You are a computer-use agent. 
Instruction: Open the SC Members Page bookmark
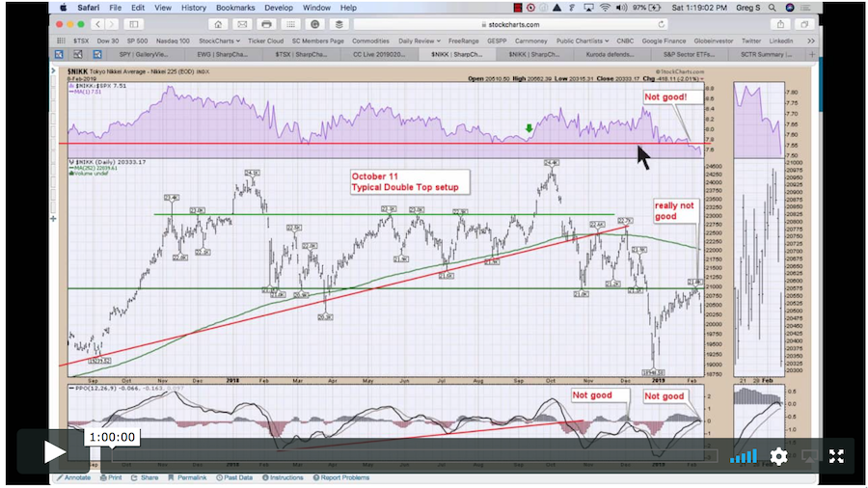pos(317,41)
